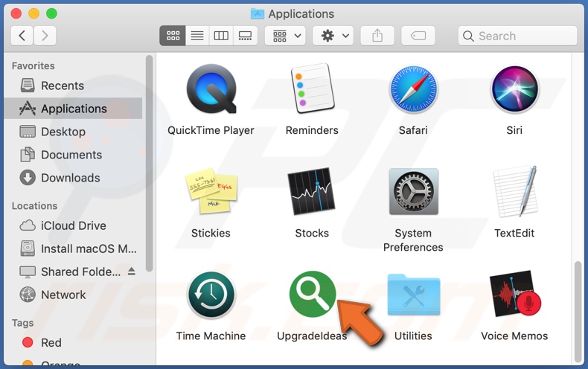Click the System Preferences label text
The width and height of the screenshot is (588, 369).
413,240
